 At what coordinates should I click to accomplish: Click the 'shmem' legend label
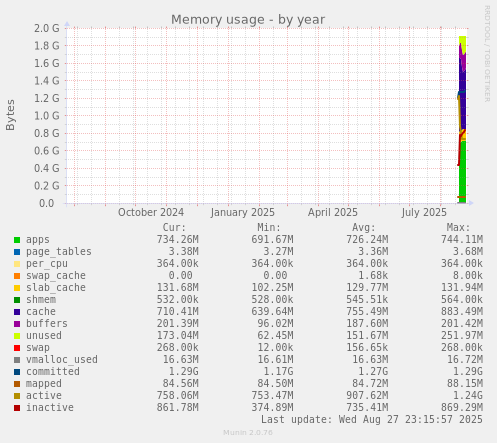click(x=41, y=300)
